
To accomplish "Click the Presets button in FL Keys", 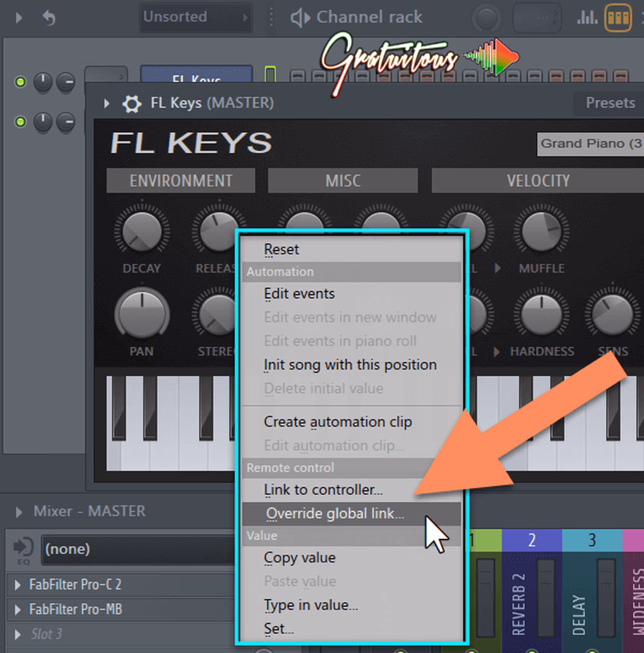I will pyautogui.click(x=609, y=103).
